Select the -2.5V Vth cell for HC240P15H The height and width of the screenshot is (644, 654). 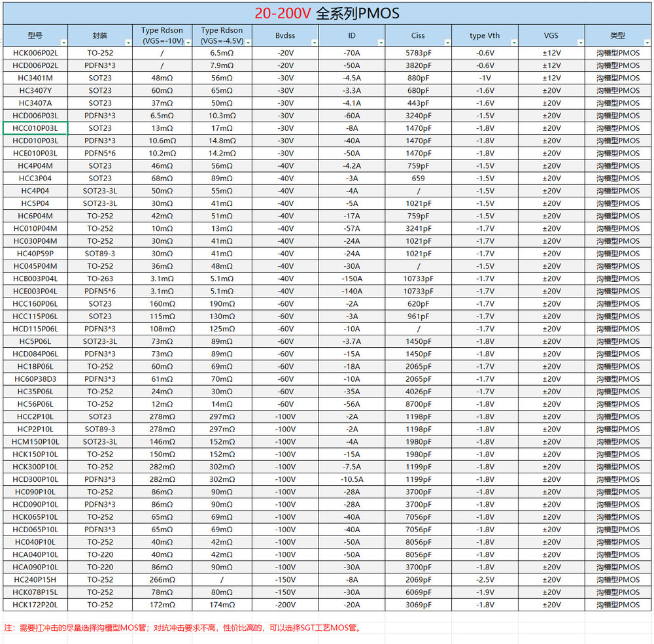point(485,580)
